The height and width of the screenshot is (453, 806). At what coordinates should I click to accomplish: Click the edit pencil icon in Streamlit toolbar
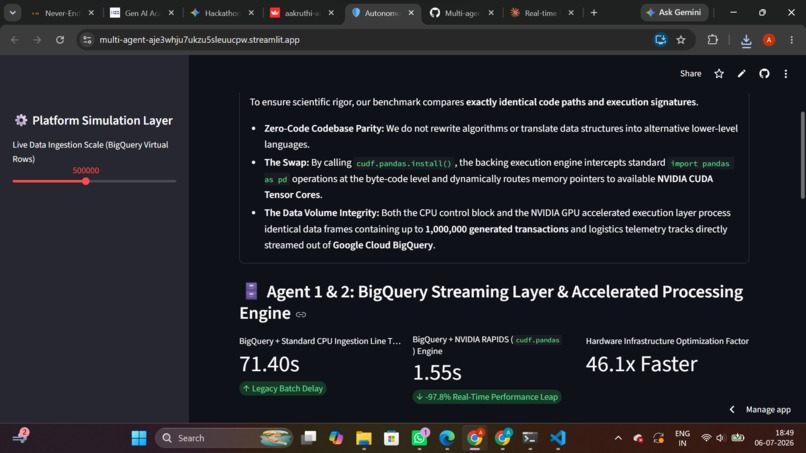point(741,74)
